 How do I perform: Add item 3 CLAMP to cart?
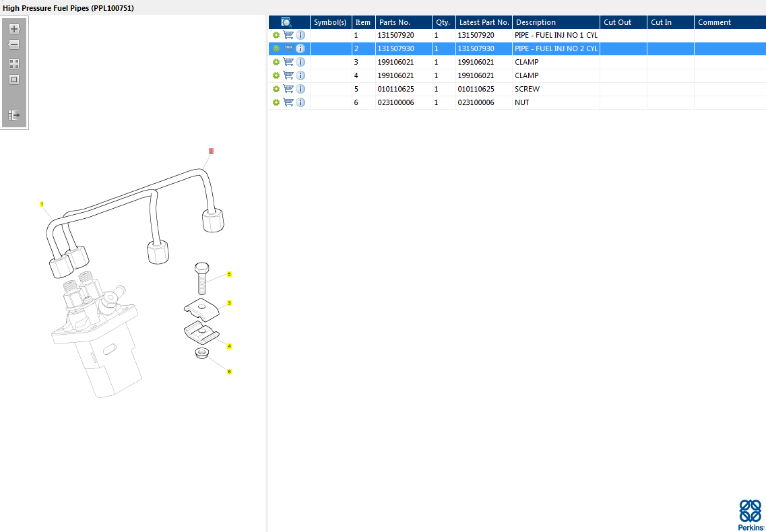point(288,62)
